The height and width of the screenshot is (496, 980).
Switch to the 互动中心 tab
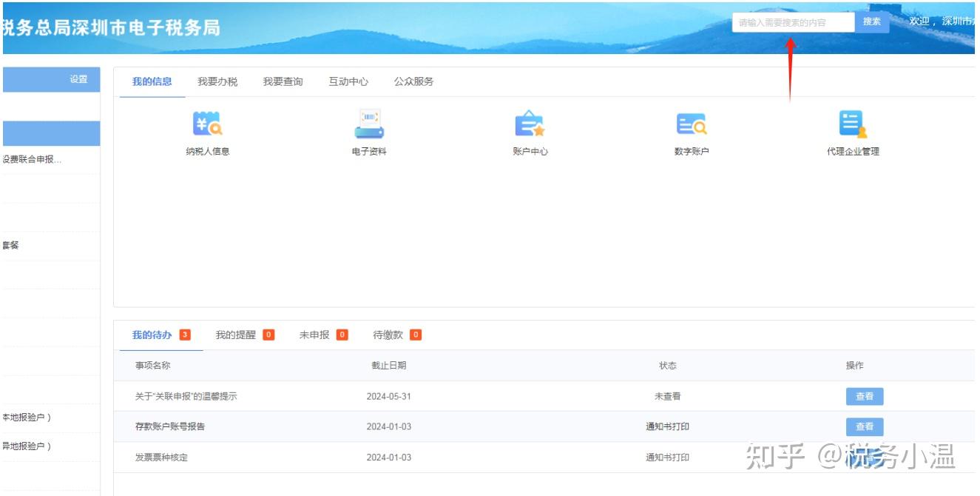point(348,81)
